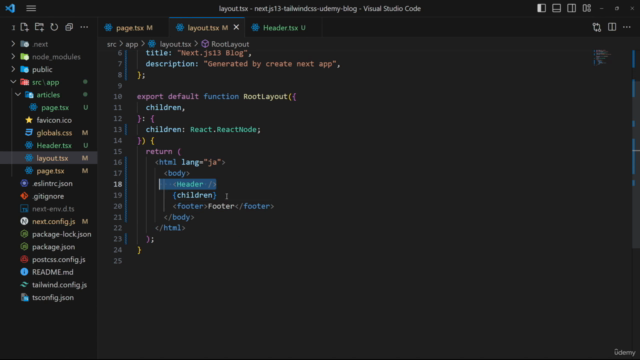Open next.config.js file
Screen dimensions: 640x360
point(53,221)
